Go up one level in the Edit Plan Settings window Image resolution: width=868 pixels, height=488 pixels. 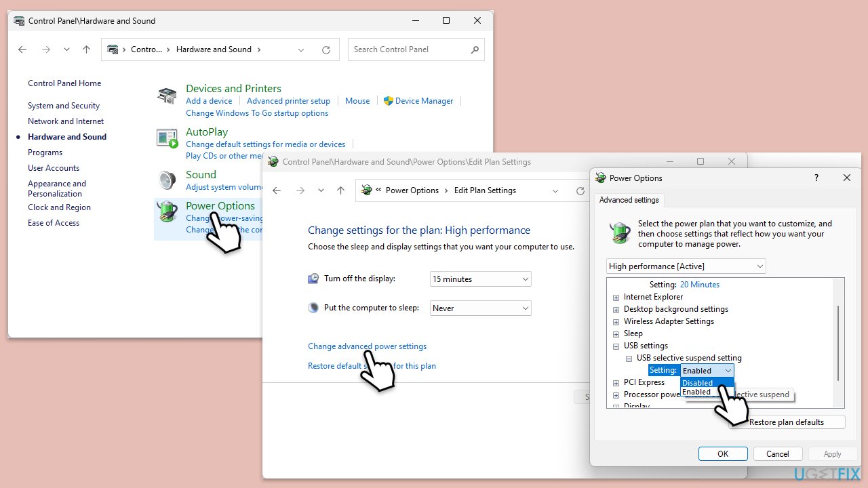(340, 190)
